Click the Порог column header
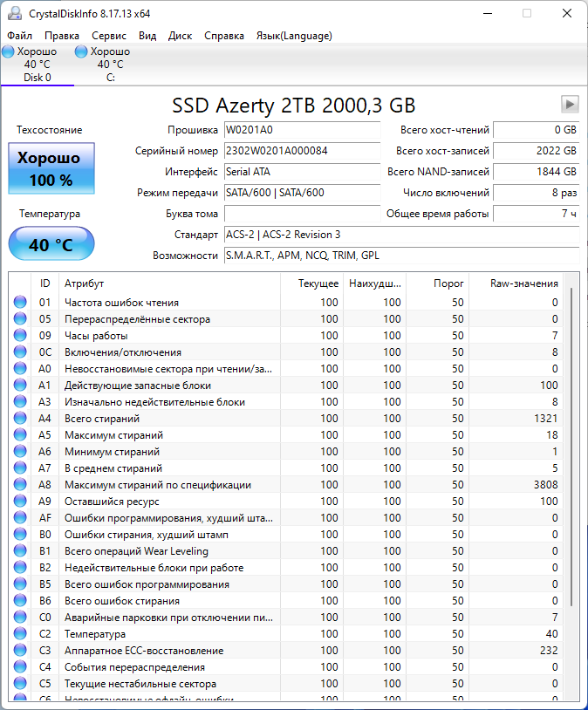 [438, 283]
